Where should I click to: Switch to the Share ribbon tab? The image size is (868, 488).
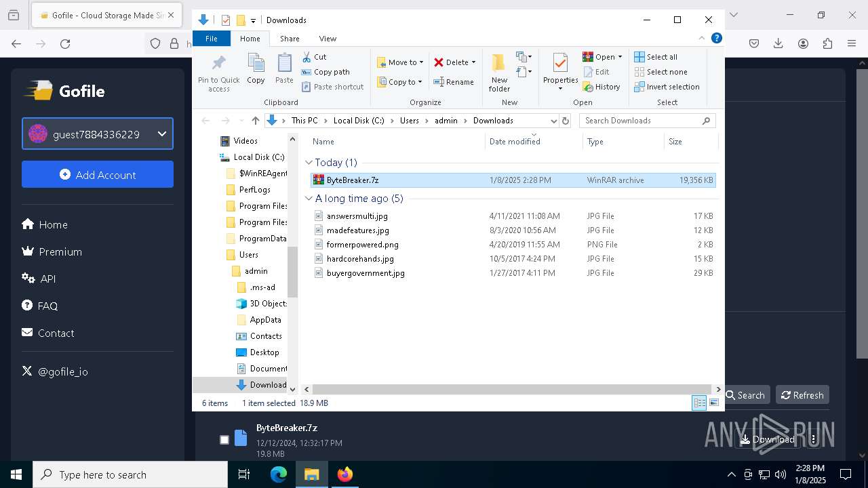coord(290,39)
